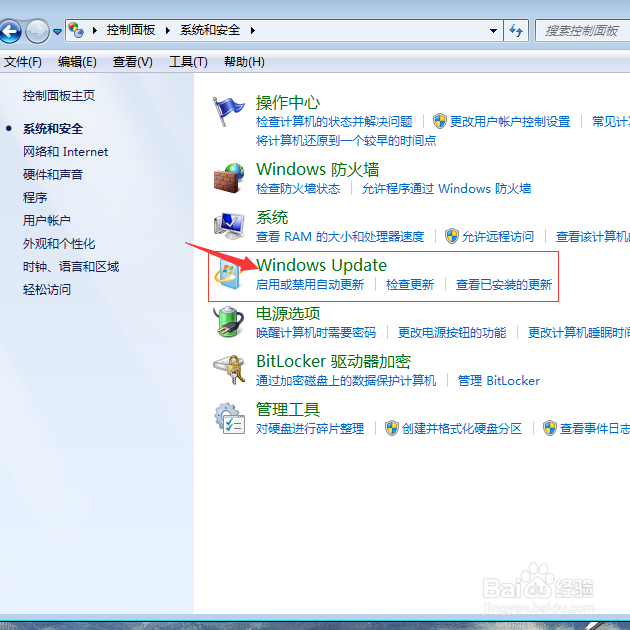Click 管理 BitLocker link
The image size is (630, 630).
(499, 380)
